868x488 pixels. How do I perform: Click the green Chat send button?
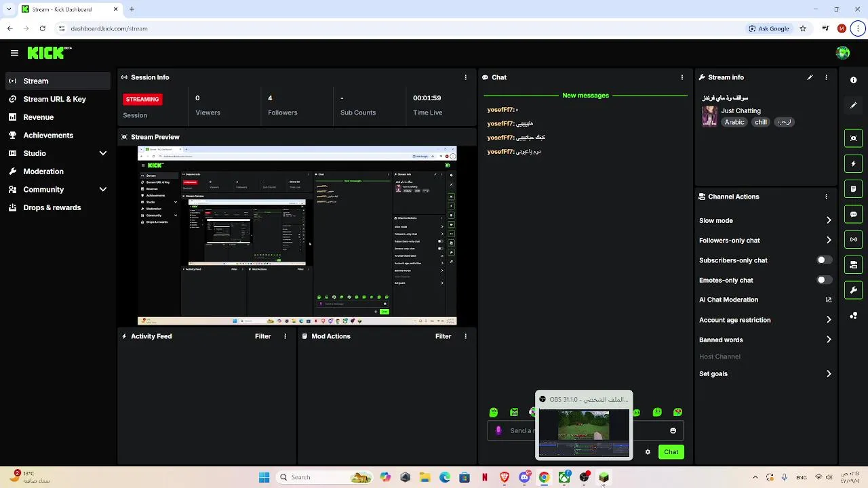(671, 452)
